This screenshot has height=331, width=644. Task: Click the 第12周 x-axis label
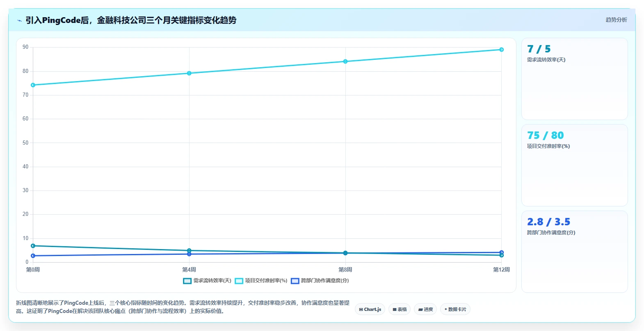click(x=501, y=270)
